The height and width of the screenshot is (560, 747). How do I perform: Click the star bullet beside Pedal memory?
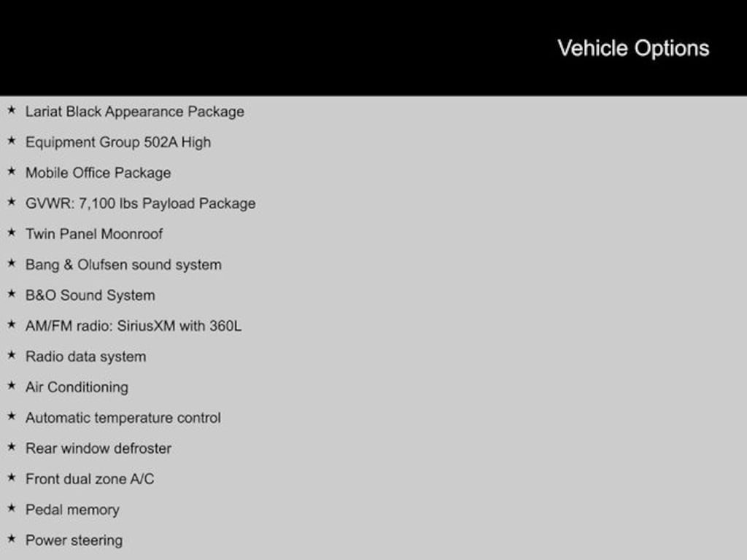tap(11, 509)
